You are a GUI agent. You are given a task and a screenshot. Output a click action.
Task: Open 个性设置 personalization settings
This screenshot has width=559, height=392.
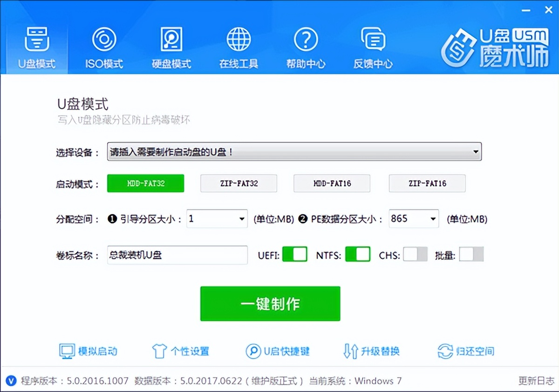point(181,351)
